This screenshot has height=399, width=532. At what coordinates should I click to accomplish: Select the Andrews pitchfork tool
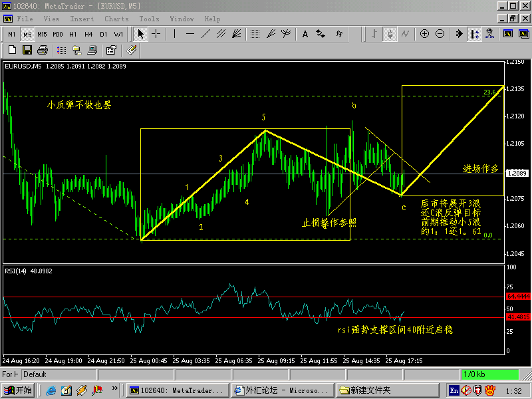point(286,34)
